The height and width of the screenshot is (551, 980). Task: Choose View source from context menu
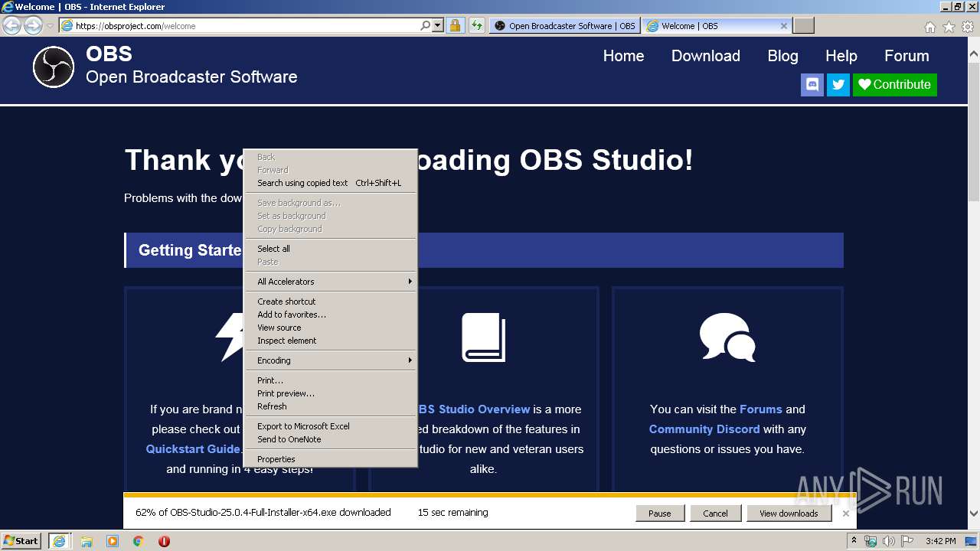point(331,328)
